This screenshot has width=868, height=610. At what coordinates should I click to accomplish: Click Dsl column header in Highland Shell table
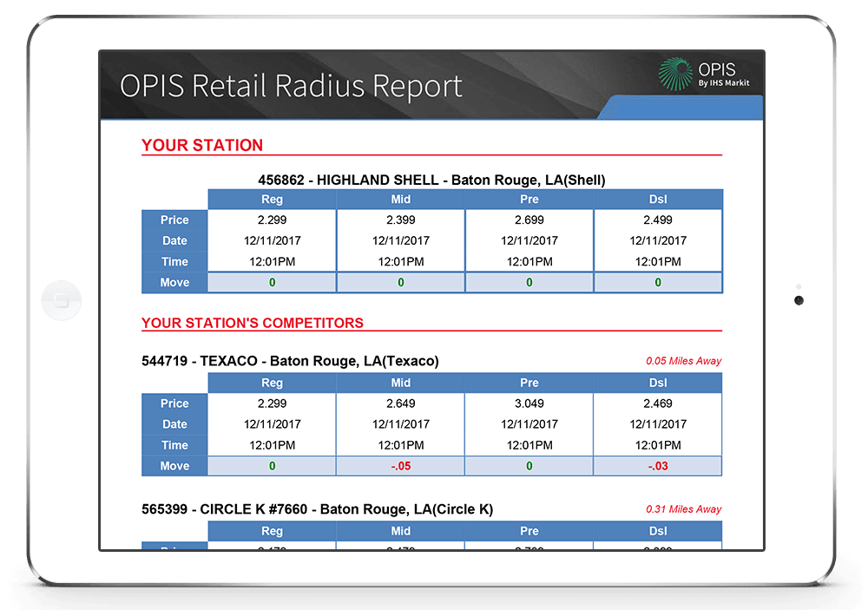pos(658,200)
